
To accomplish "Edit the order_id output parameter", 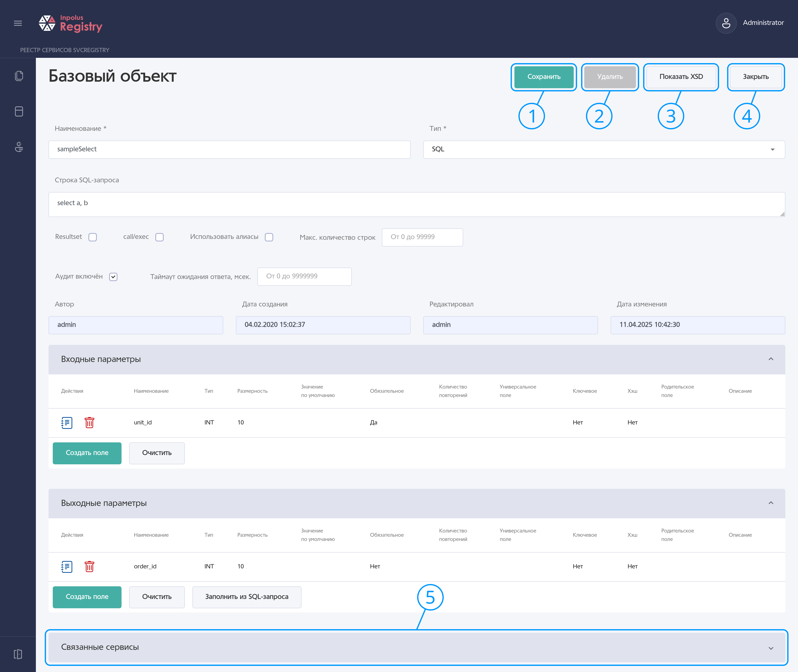I will click(67, 566).
